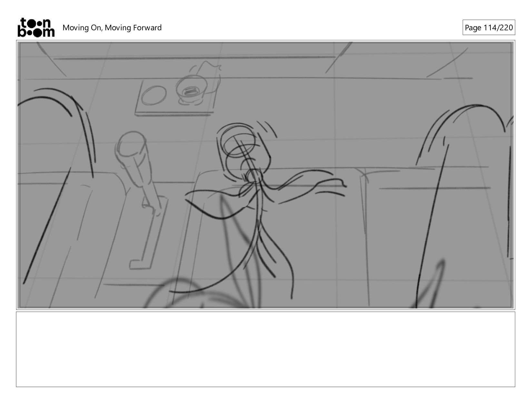The width and height of the screenshot is (532, 411).
Task: Click the storyboard panel sketch image
Action: (x=266, y=175)
